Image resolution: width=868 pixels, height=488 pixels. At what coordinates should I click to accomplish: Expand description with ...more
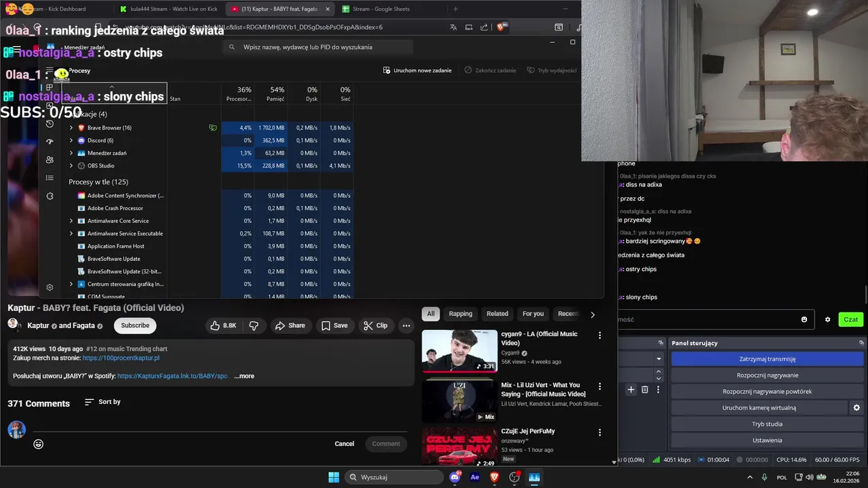244,376
